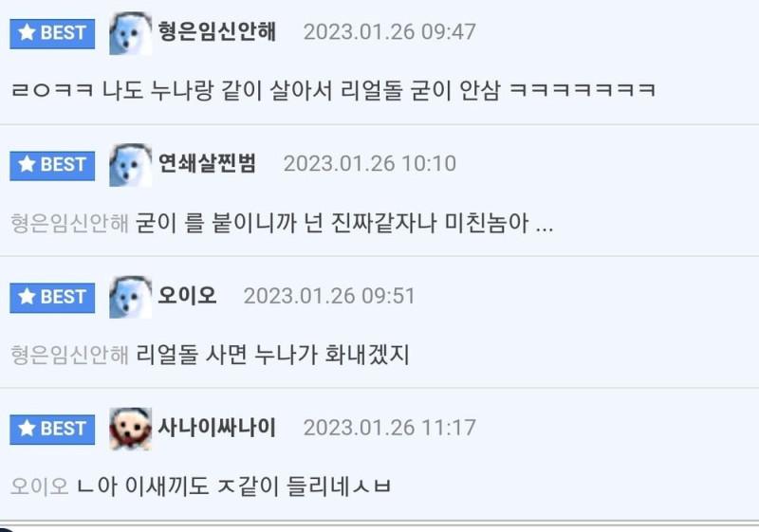
Task: Open the brown dog avatar of 사나이싸나이
Action: tap(130, 429)
